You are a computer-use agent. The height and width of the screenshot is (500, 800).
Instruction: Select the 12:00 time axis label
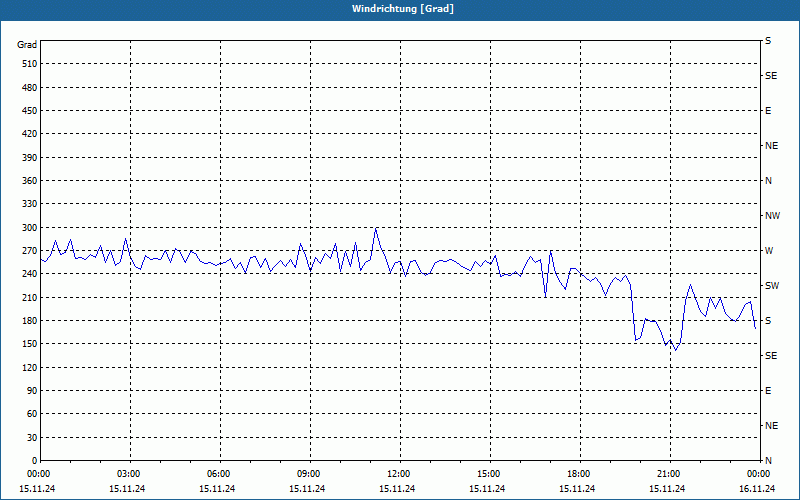coord(400,474)
